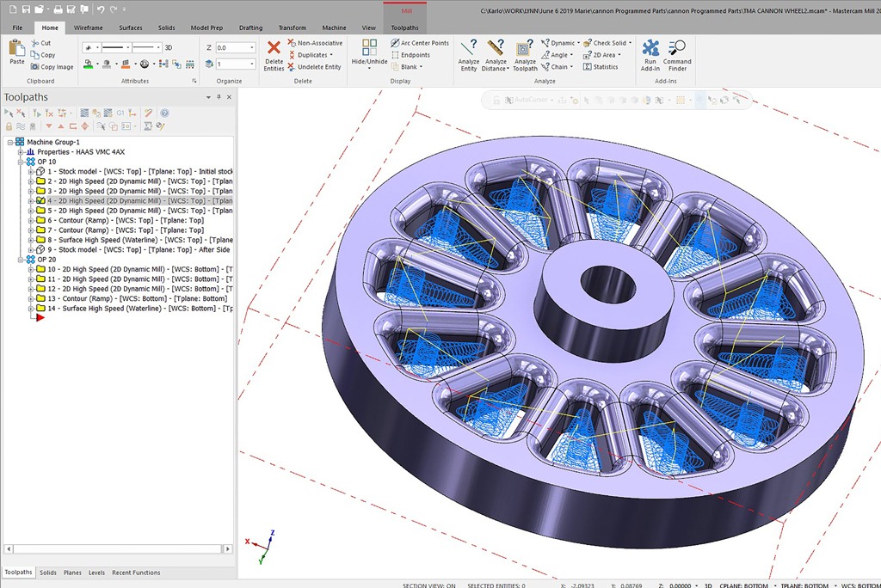The width and height of the screenshot is (881, 588).
Task: Expand Properties - HAAS VMC 4AX node
Action: pos(21,152)
